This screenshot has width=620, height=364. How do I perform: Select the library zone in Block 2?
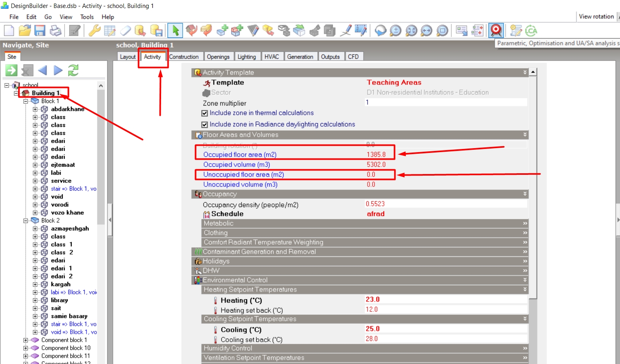pyautogui.click(x=59, y=300)
